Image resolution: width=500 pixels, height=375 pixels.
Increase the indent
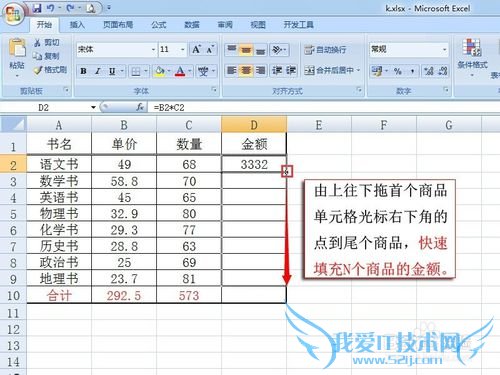pyautogui.click(x=291, y=70)
